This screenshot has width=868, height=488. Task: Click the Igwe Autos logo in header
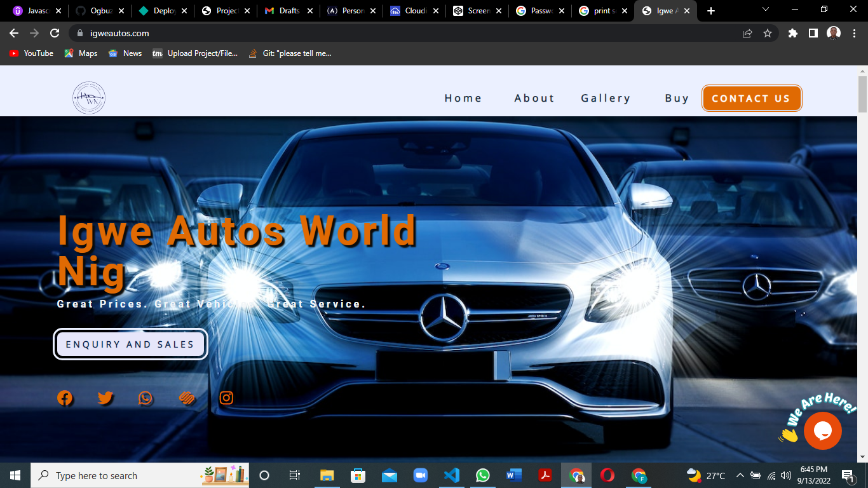coord(89,98)
